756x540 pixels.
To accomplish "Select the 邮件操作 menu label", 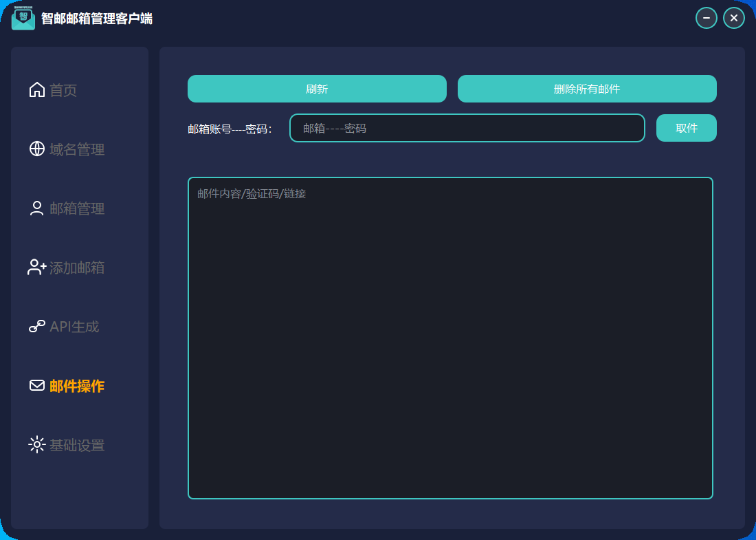I will pos(77,386).
